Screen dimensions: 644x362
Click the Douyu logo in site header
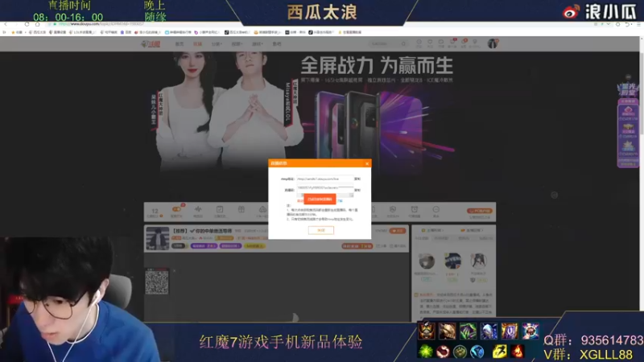click(151, 44)
